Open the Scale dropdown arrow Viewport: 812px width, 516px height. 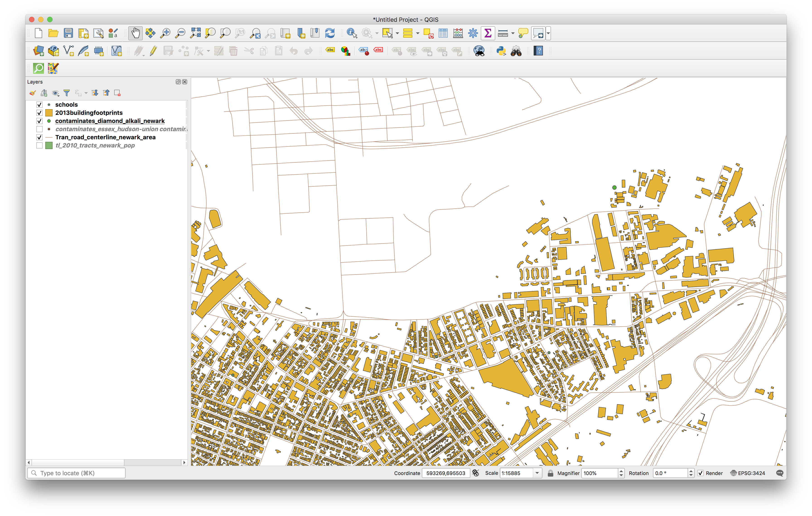pyautogui.click(x=537, y=473)
